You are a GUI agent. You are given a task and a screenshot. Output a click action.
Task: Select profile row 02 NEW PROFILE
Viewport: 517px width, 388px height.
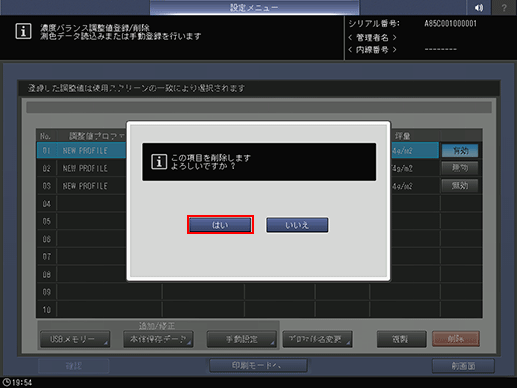click(81, 168)
